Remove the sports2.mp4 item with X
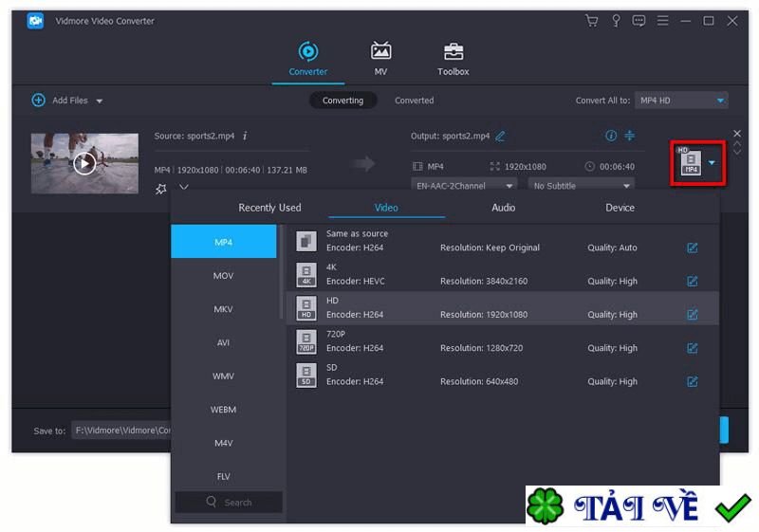The image size is (759, 532). click(x=737, y=134)
